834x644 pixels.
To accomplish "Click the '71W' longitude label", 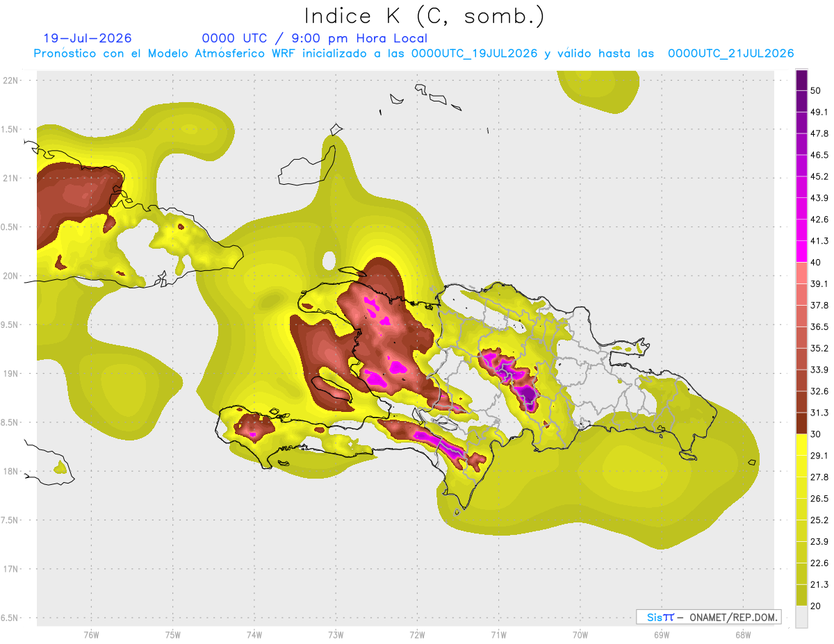I will click(x=498, y=634).
